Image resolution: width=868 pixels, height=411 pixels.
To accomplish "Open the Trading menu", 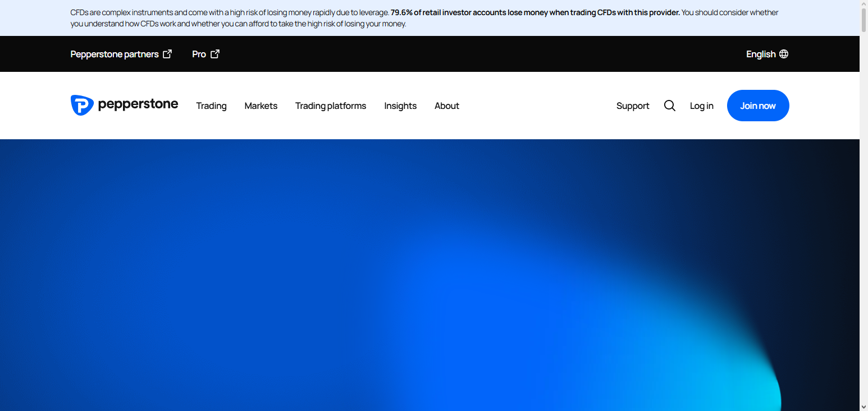I will click(x=211, y=106).
